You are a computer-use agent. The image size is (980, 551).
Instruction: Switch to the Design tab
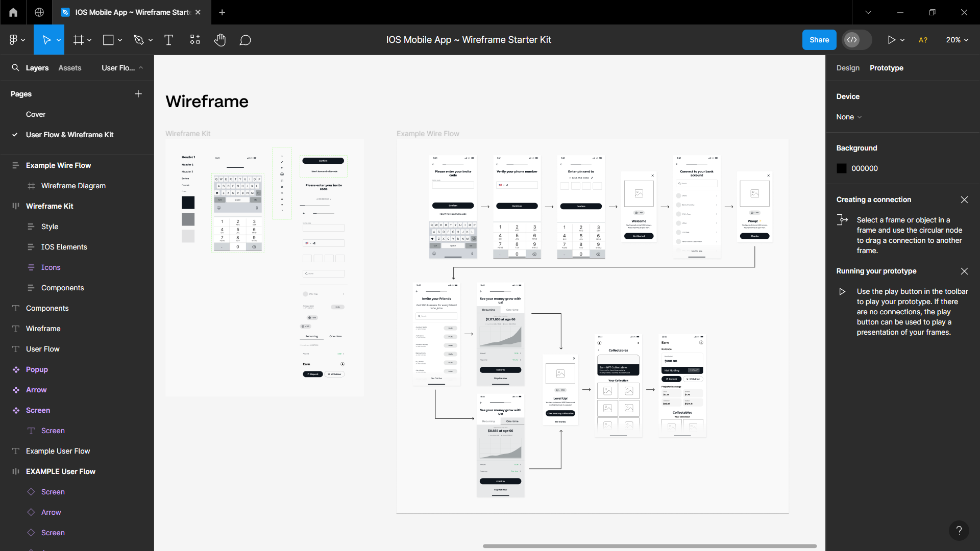pyautogui.click(x=848, y=68)
